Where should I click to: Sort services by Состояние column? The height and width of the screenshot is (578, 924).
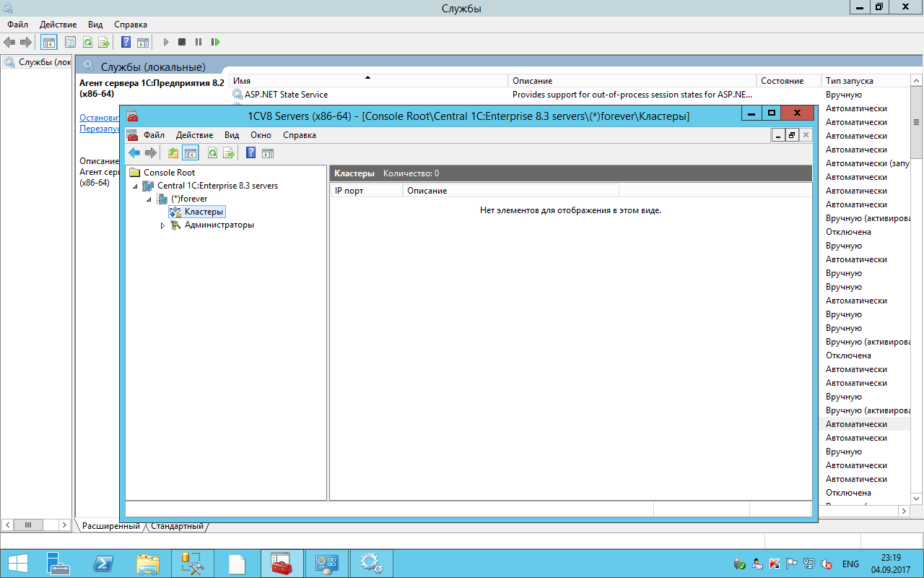tap(788, 81)
